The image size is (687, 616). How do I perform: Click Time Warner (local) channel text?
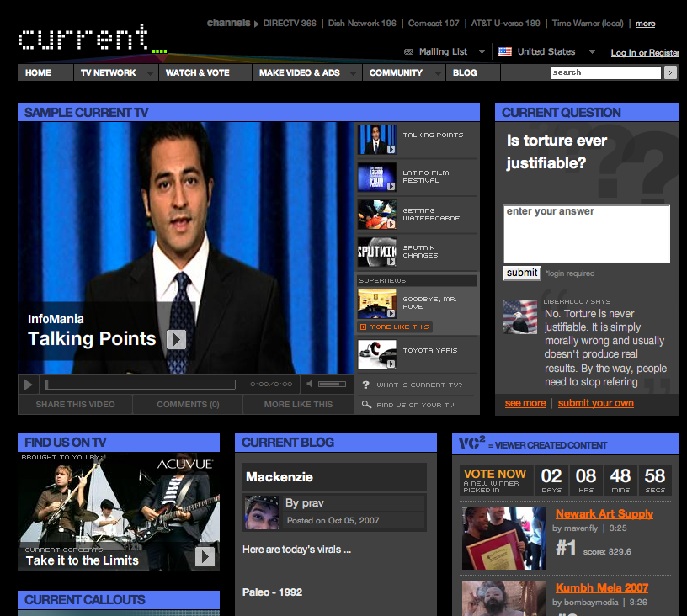point(588,24)
